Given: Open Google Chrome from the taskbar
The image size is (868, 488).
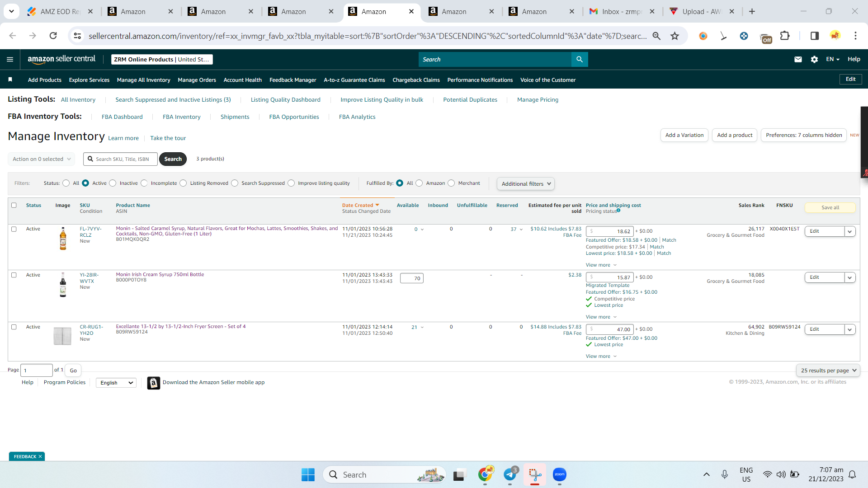Looking at the screenshot, I should [485, 474].
